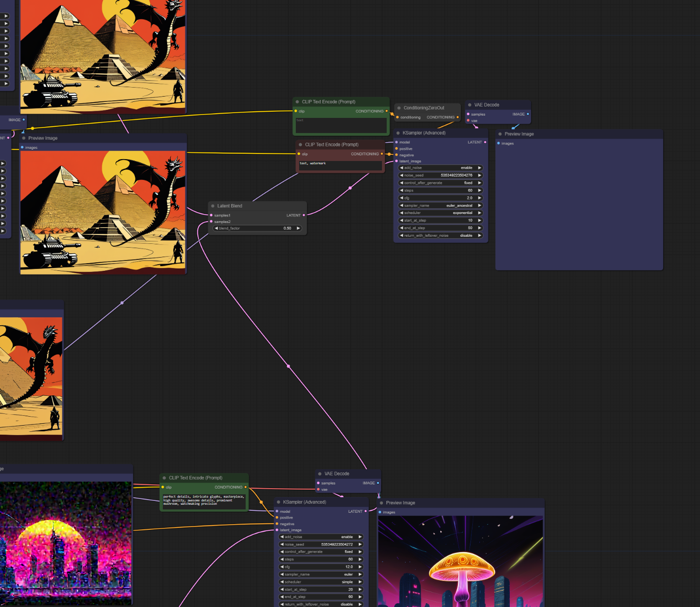Toggle return_with_leftover_noise set to disable in upper KSampler
The image size is (700, 607).
click(x=440, y=235)
